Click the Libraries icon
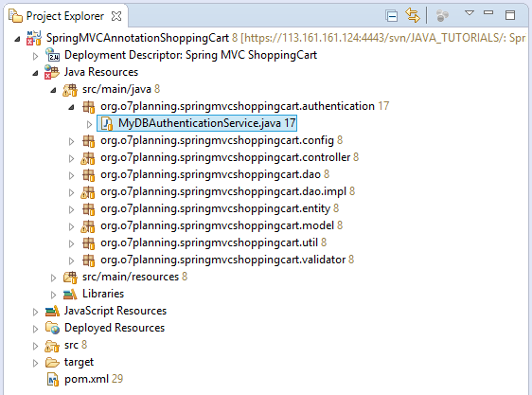532x395 pixels. pos(70,295)
